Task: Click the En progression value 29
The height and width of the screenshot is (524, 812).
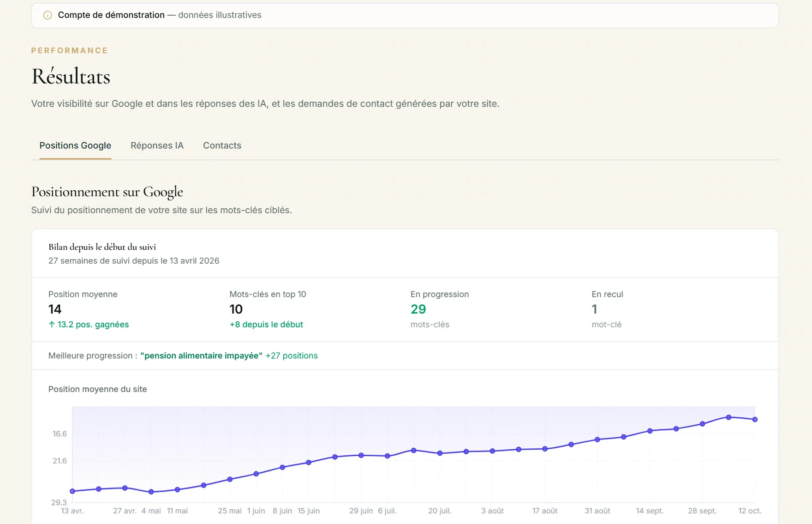Action: click(x=418, y=309)
